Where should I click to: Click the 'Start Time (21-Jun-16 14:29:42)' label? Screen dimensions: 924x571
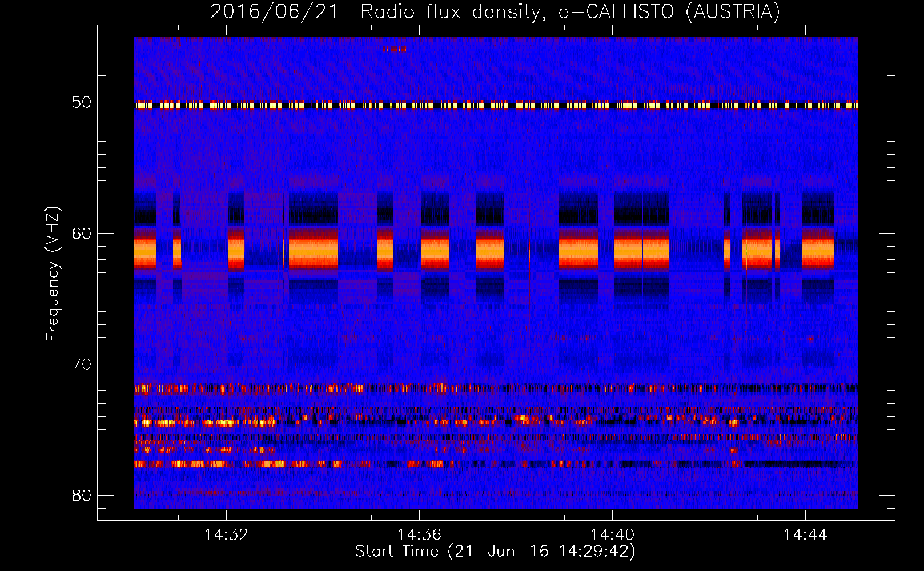495,552
